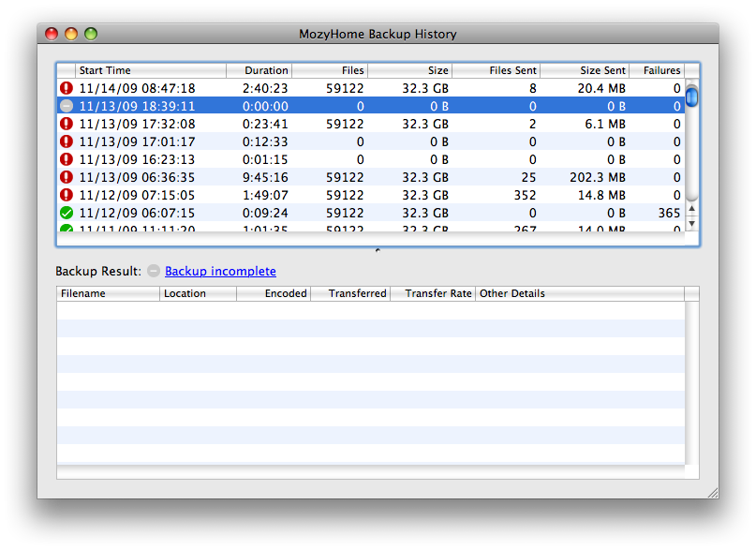
Task: Click gray incomplete icon for 11/13/09 18:39:11
Action: [x=67, y=106]
